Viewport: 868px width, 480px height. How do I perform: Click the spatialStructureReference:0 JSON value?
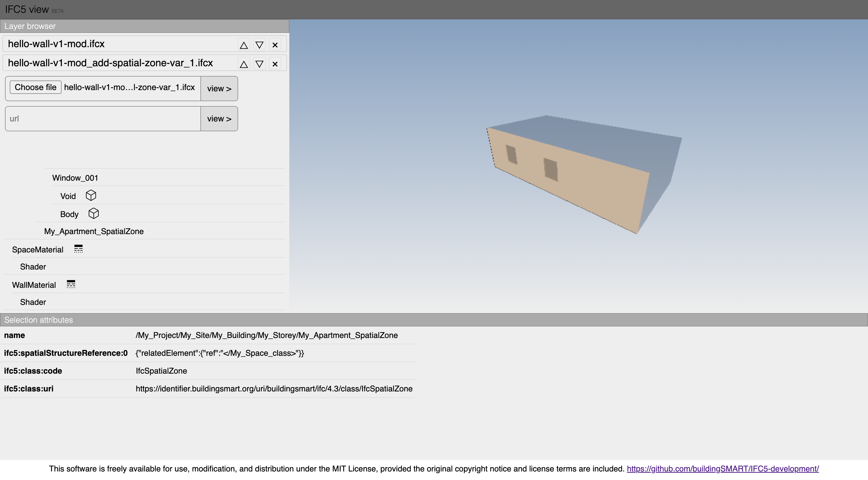click(x=220, y=353)
